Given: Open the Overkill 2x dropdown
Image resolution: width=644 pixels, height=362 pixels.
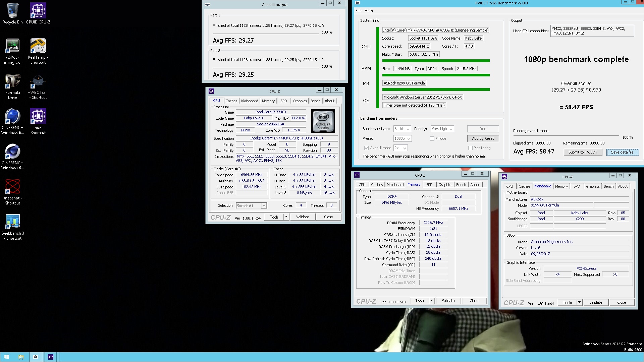Looking at the screenshot, I should click(x=400, y=148).
